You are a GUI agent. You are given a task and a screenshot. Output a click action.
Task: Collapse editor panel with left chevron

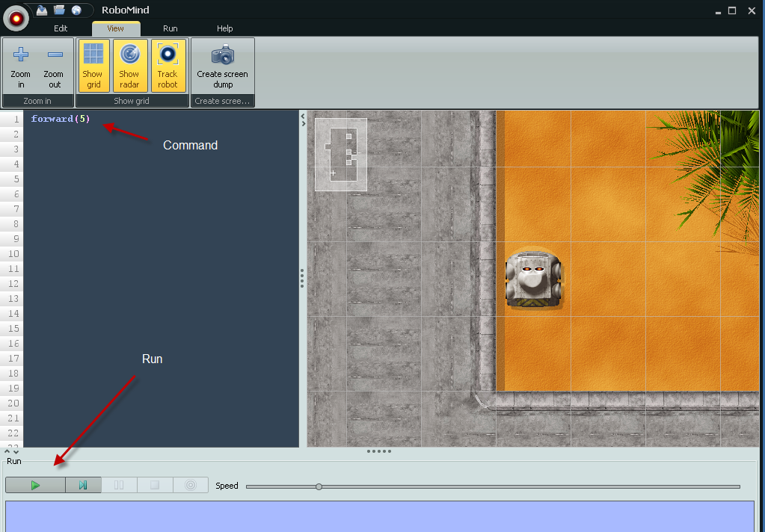[303, 116]
